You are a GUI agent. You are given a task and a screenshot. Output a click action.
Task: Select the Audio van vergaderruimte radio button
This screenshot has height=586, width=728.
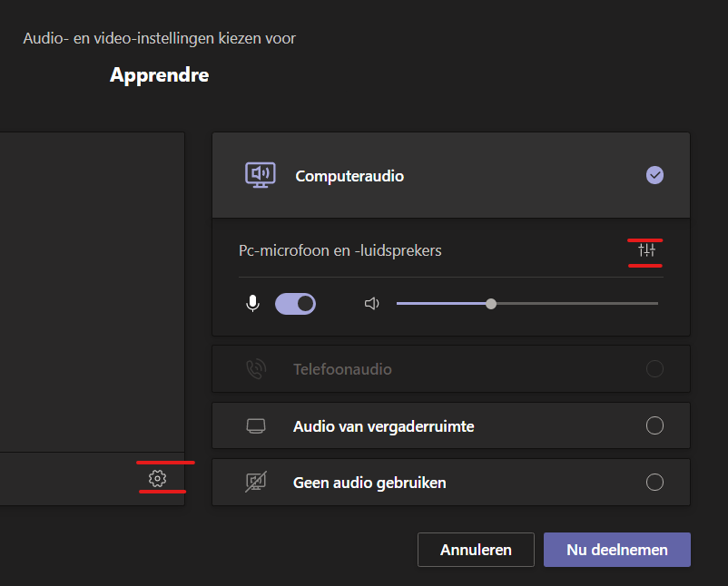(x=654, y=426)
